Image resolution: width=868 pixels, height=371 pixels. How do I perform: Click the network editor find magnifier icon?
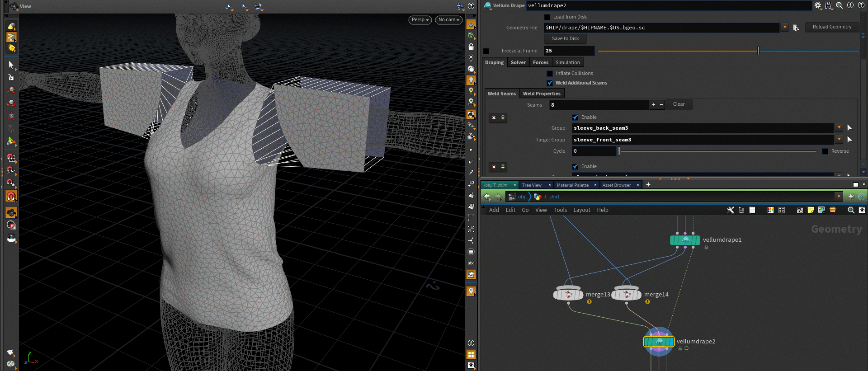[x=851, y=210]
